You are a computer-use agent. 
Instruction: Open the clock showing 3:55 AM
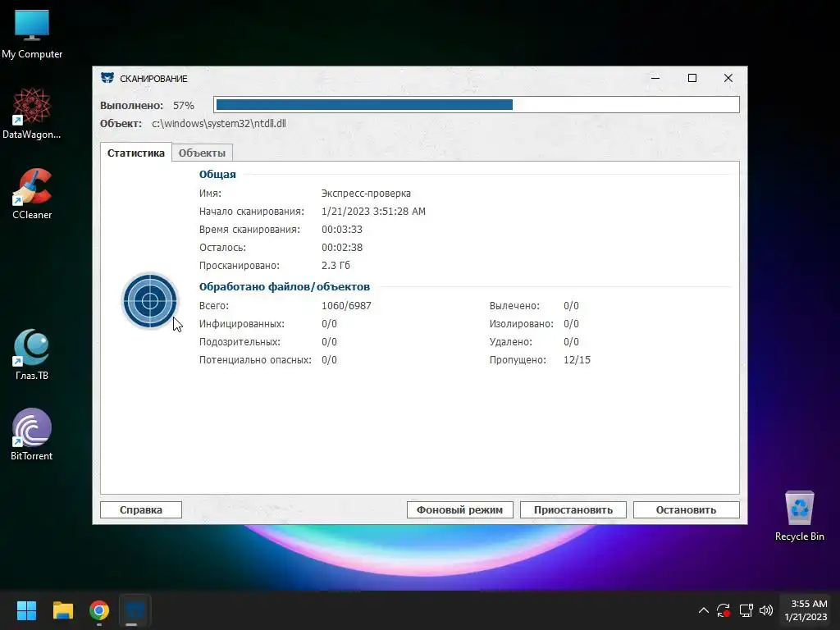pos(806,610)
